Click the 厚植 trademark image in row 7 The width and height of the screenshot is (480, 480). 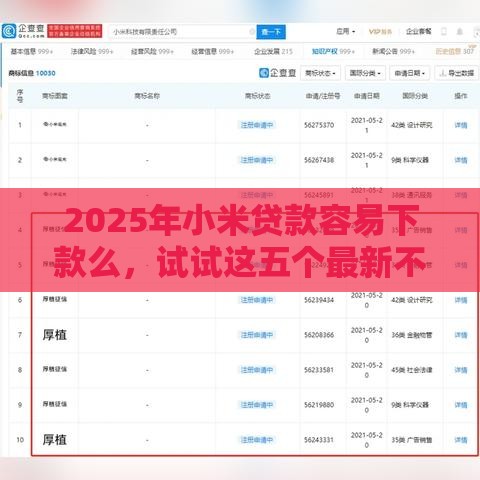pos(55,335)
